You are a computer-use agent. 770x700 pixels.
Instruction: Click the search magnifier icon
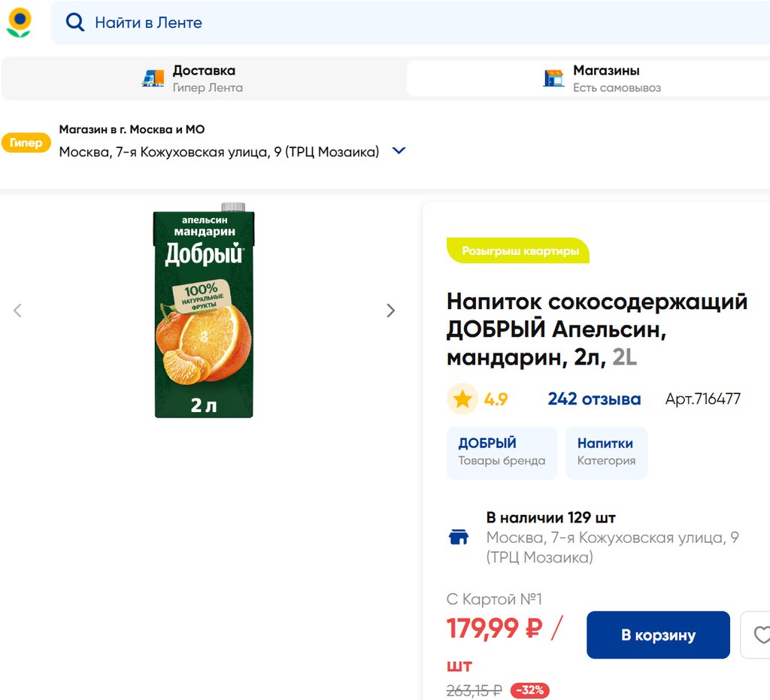coord(75,23)
